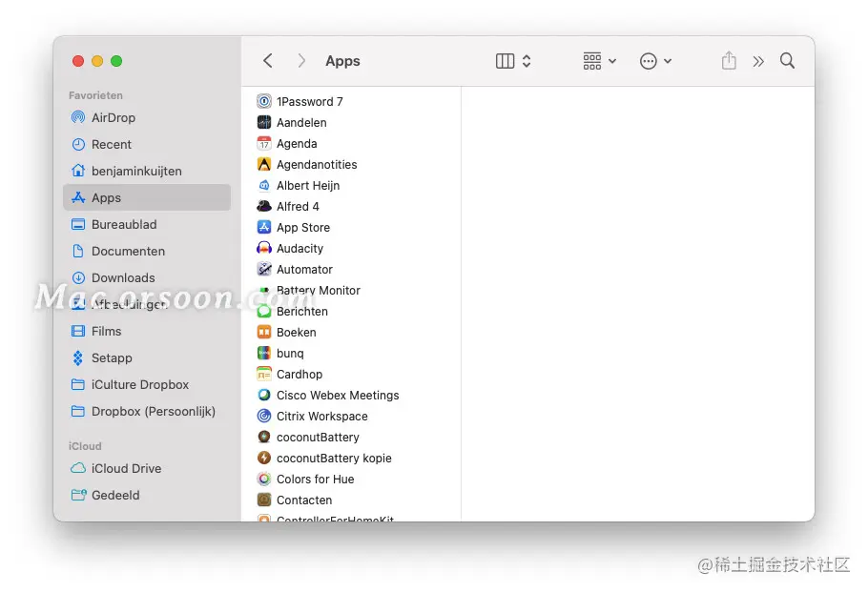This screenshot has width=868, height=592.
Task: Open iCulture Dropbox folder
Action: click(x=147, y=384)
